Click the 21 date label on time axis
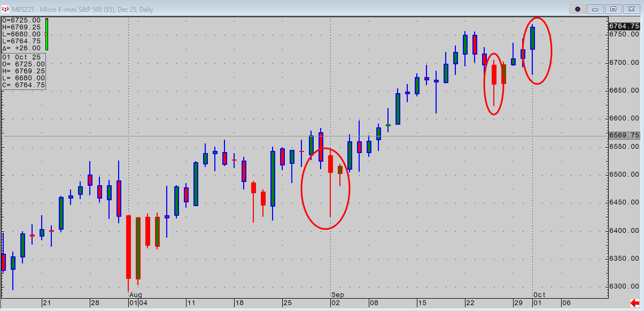Viewport: 644px width, 311px height. coord(47,304)
